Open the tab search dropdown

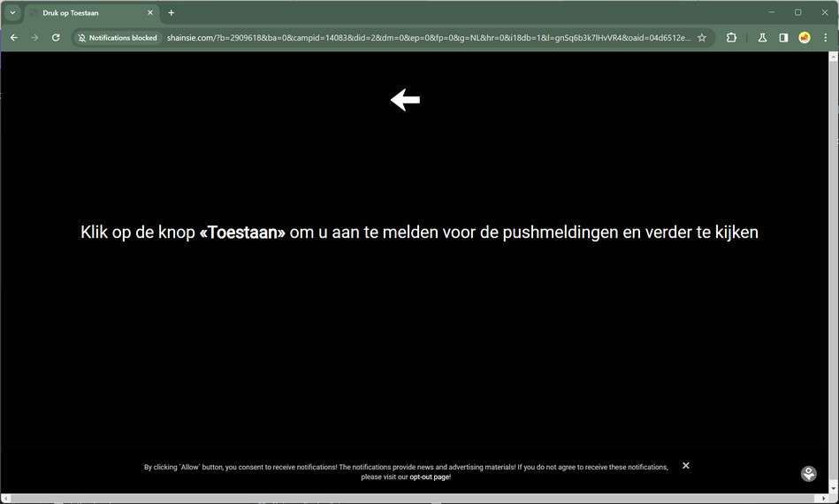(x=12, y=12)
